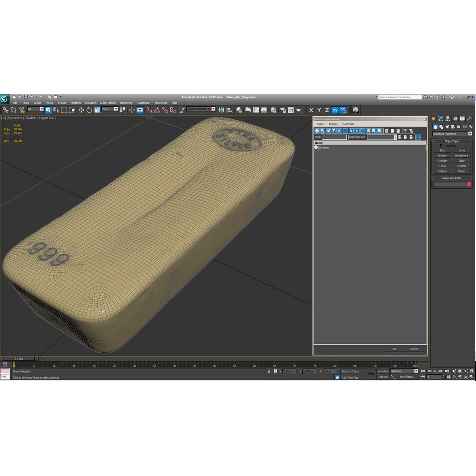Image resolution: width=476 pixels, height=476 pixels.
Task: Switch to the Modify panel tab
Action: (x=440, y=119)
